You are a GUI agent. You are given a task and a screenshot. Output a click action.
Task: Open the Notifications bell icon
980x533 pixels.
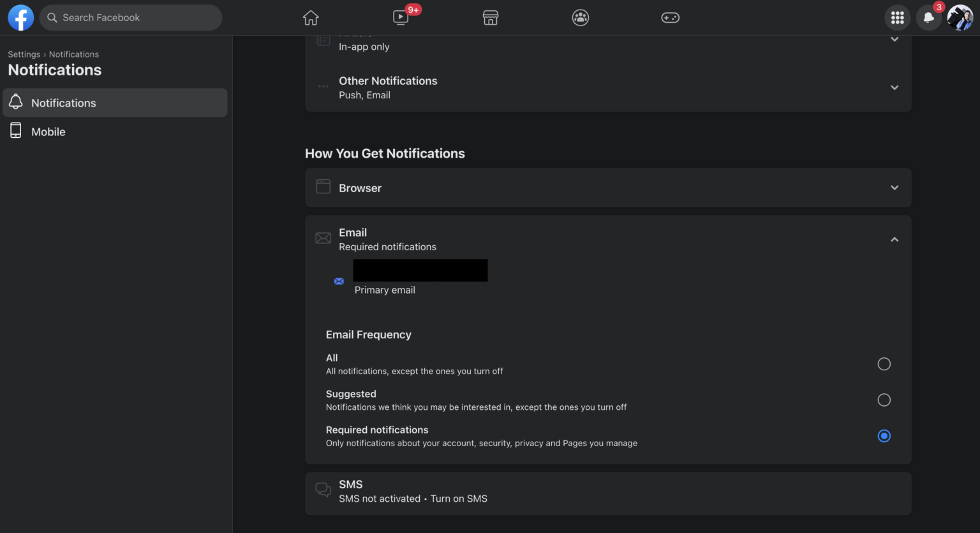[x=928, y=17]
